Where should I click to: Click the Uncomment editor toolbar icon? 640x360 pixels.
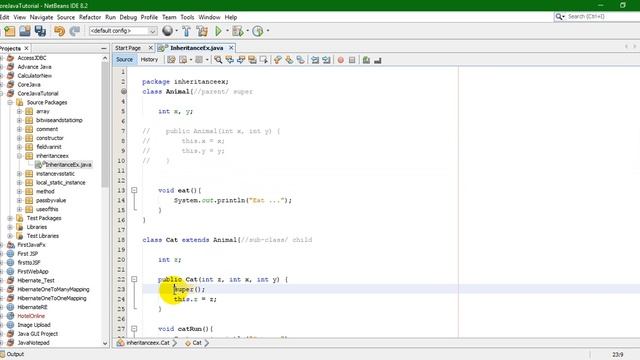click(x=378, y=60)
